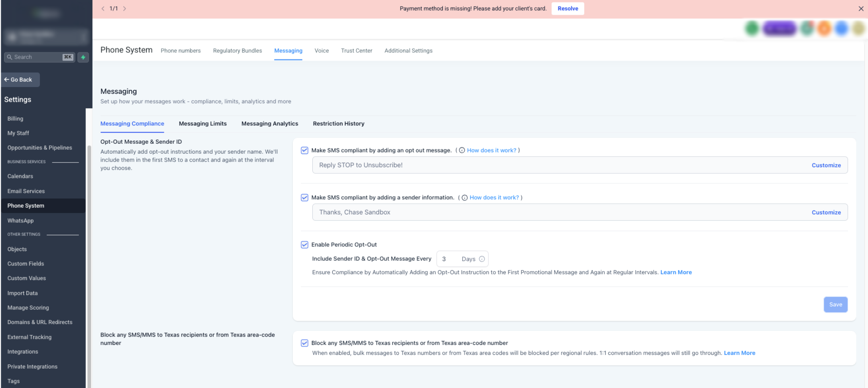The image size is (868, 388).
Task: Switch to the Messaging Limits tab
Action: (x=203, y=124)
